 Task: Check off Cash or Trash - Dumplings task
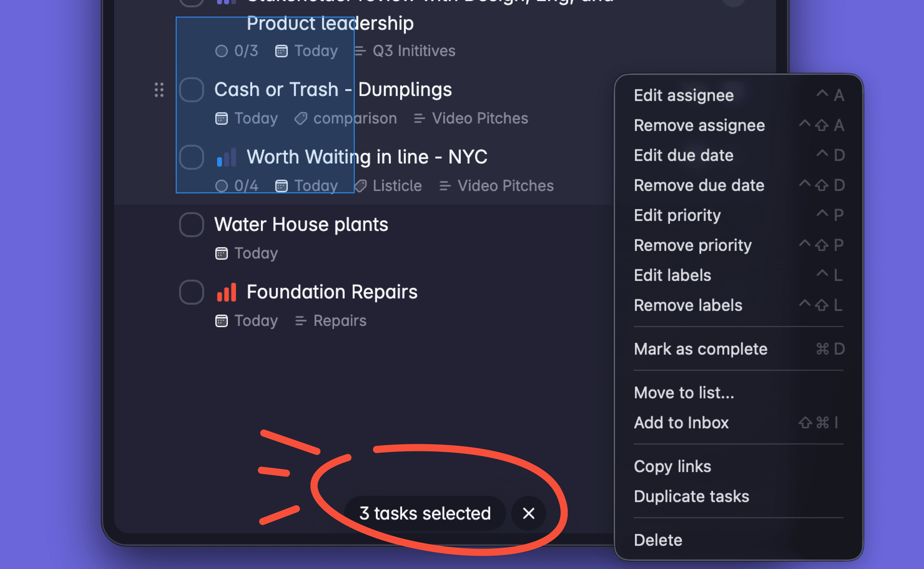click(191, 90)
